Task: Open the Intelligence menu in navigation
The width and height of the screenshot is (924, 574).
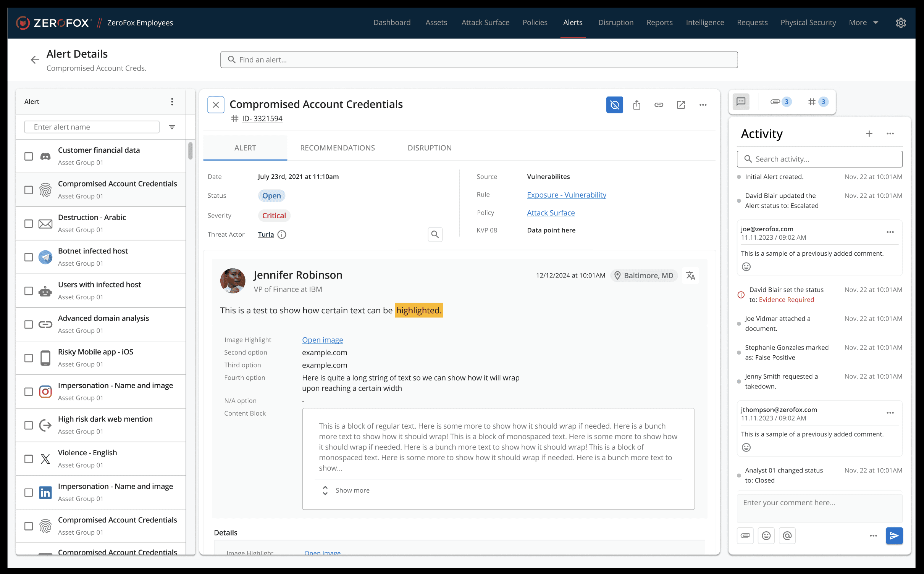Action: (704, 23)
